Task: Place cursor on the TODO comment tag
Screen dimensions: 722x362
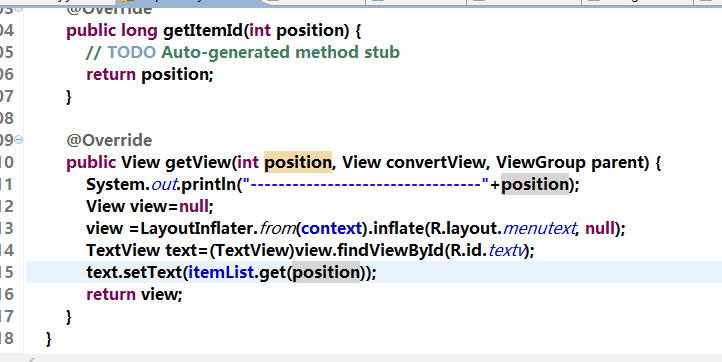Action: coord(132,52)
